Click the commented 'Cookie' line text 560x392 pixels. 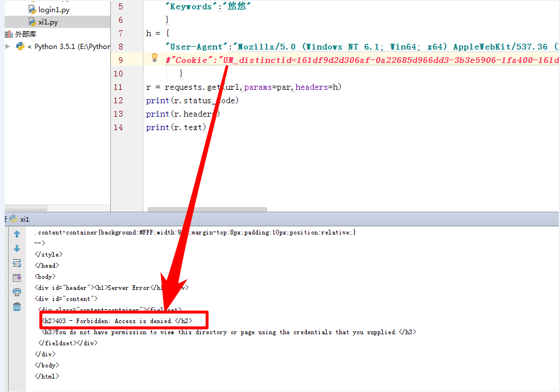coord(362,60)
